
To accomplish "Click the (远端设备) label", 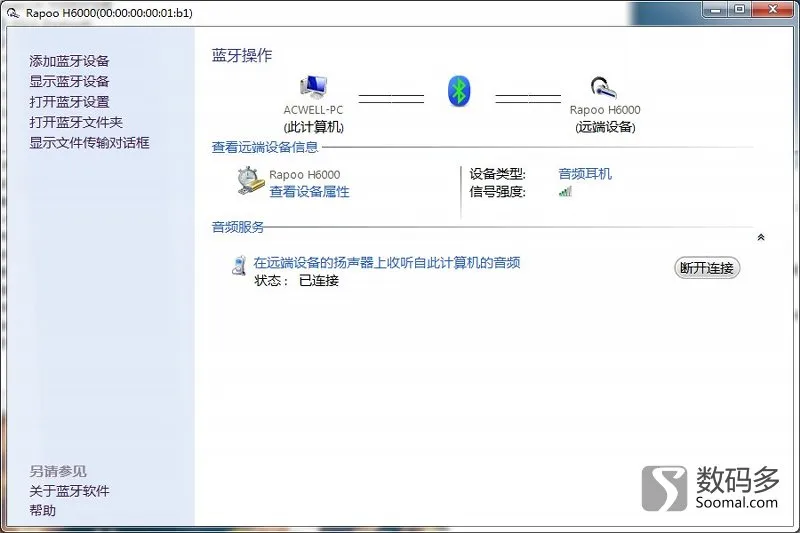I will [605, 127].
